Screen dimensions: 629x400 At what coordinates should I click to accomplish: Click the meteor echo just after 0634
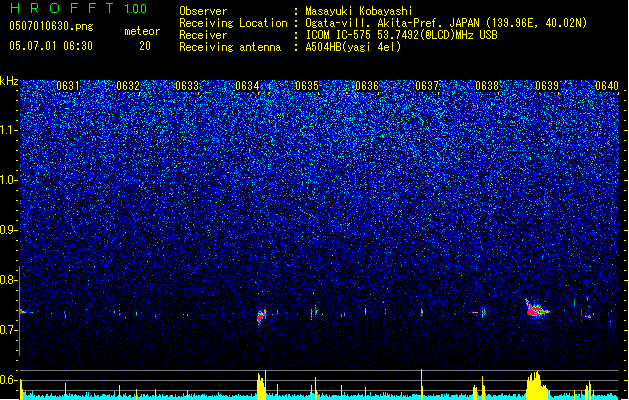[262, 316]
